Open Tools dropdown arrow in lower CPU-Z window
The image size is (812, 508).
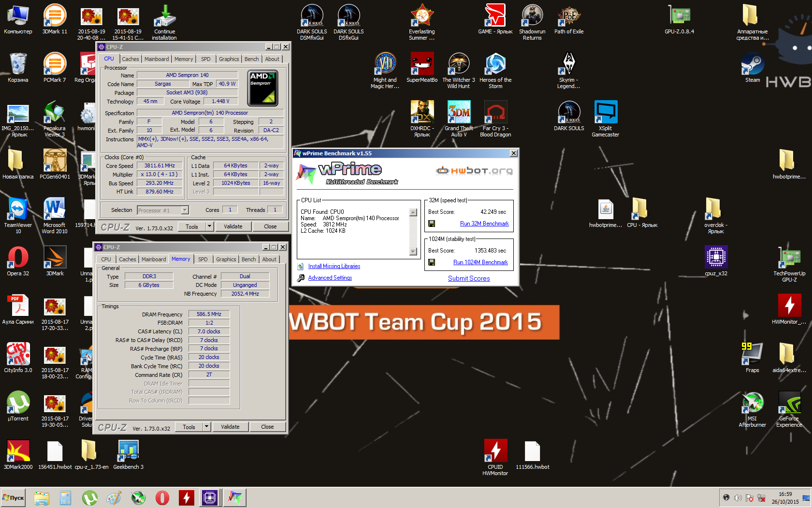coord(206,427)
